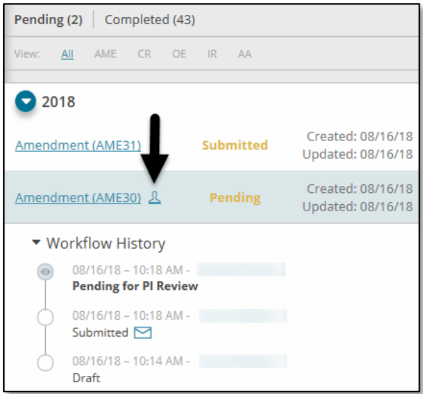This screenshot has width=423, height=394.
Task: Click the stamp icon beside Amendment (AME30)
Action: pos(155,198)
